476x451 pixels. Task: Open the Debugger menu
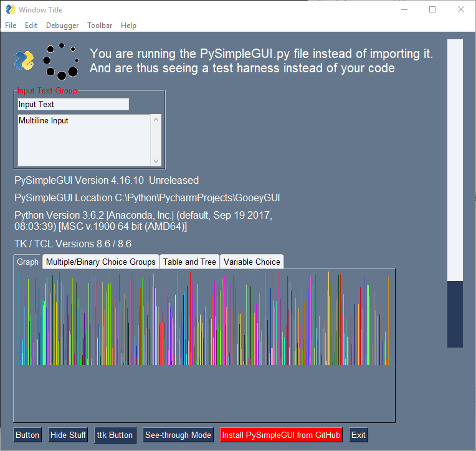(62, 26)
